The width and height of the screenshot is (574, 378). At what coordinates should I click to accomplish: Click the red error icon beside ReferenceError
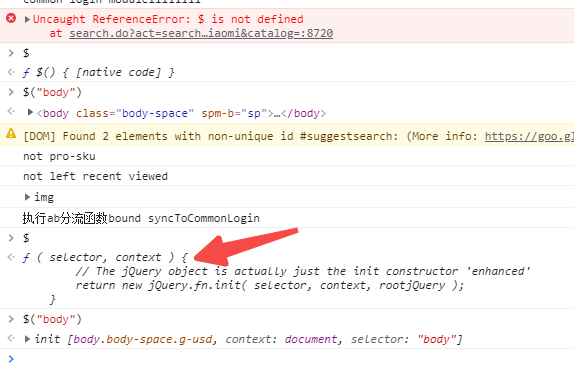point(11,18)
